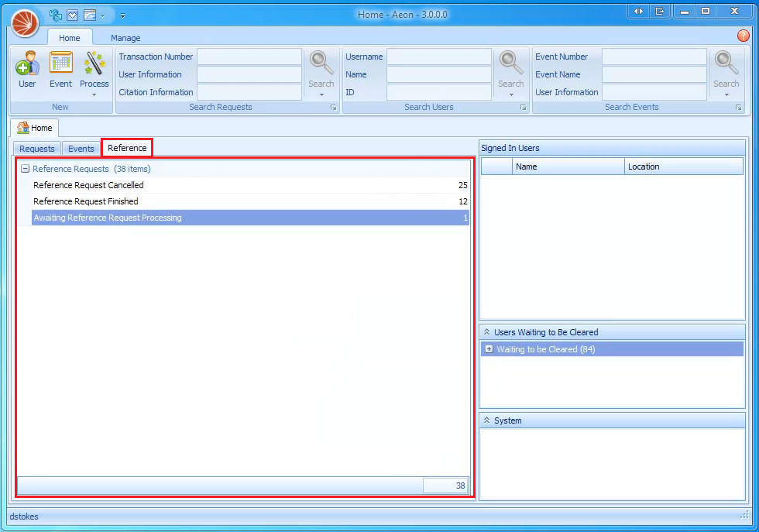Click inside the Transaction Number field
Screen dimensions: 759x532
click(249, 56)
